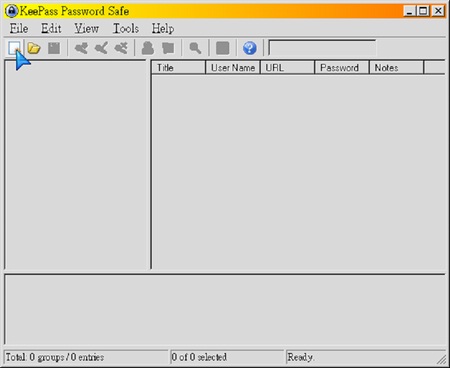This screenshot has width=450, height=368.
Task: Click the Edit entry key icon
Action: tap(101, 48)
